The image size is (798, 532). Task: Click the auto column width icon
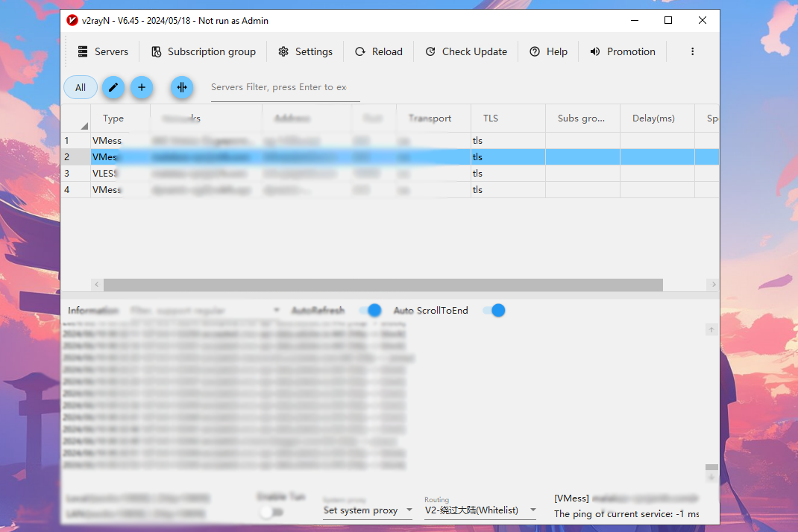point(182,87)
